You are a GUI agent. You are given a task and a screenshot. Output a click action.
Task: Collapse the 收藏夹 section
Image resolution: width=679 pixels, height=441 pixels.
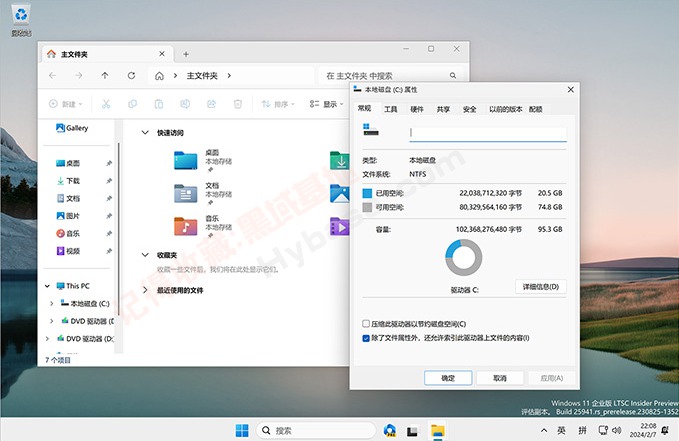point(145,255)
